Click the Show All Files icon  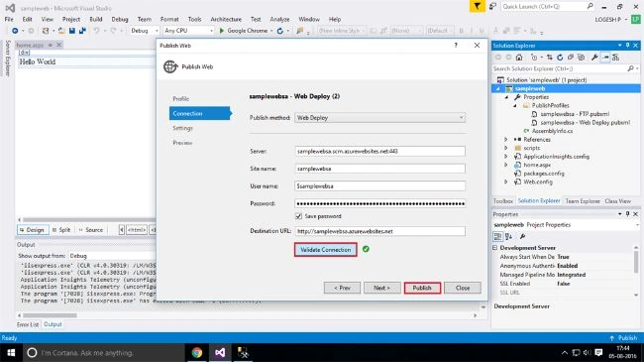(581, 58)
